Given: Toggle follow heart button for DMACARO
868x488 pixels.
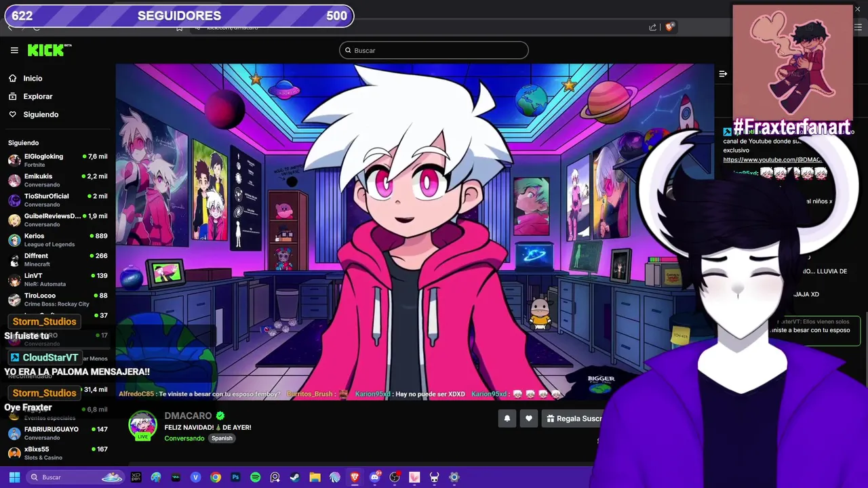Looking at the screenshot, I should 529,419.
